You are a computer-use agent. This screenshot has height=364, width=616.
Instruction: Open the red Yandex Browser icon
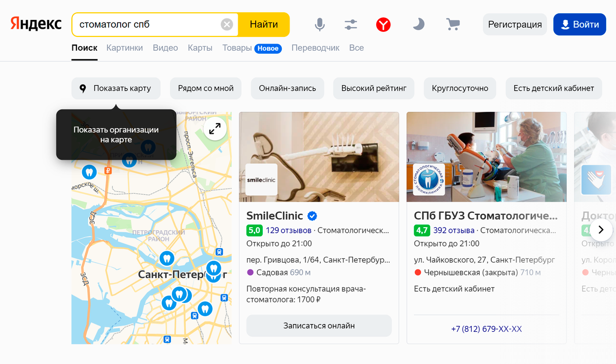pos(383,24)
